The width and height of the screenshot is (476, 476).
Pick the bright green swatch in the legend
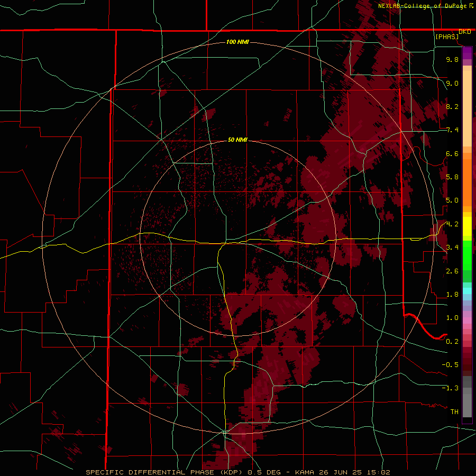(467, 255)
